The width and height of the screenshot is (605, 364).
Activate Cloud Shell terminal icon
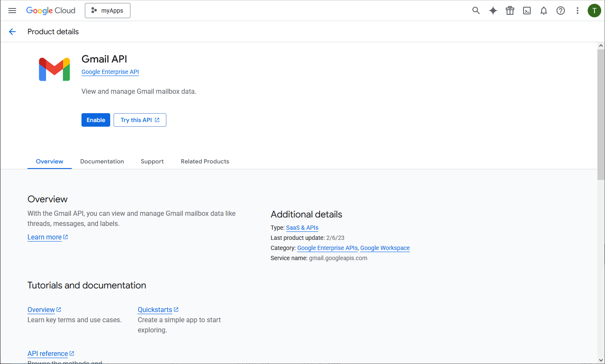527,11
